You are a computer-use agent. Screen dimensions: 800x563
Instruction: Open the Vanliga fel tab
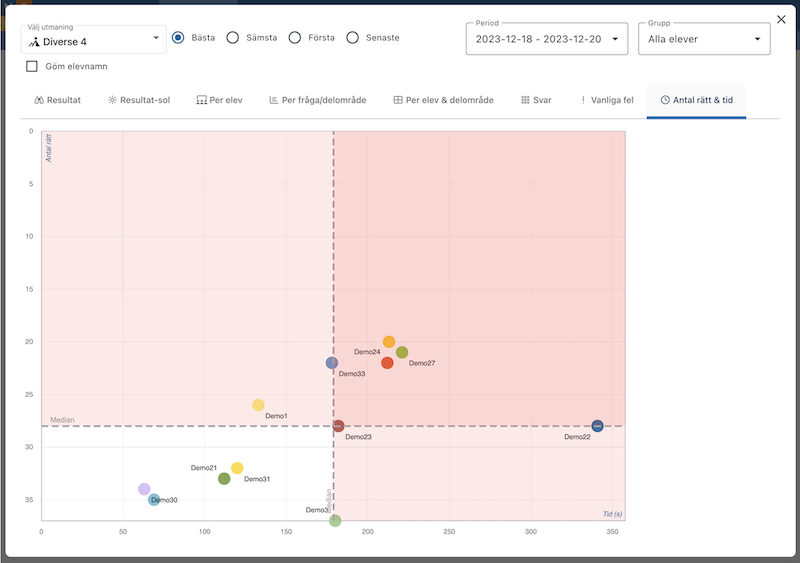coord(606,100)
